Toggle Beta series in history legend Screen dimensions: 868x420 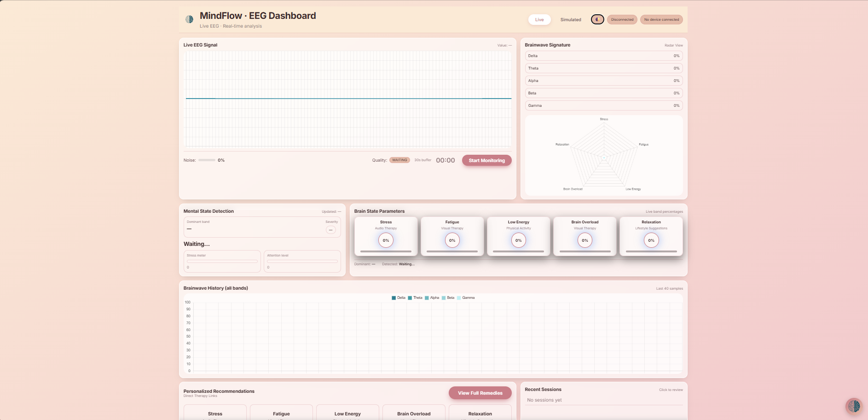point(448,298)
